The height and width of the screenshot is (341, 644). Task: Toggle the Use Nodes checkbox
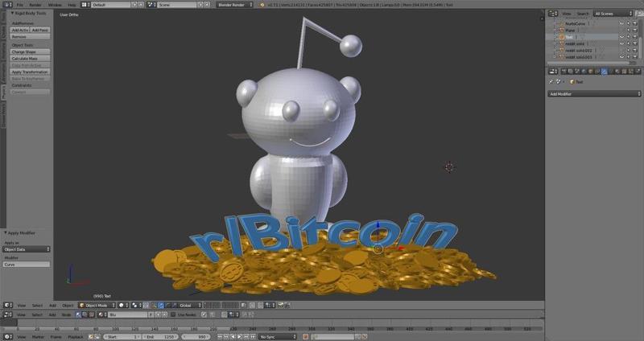pos(173,314)
